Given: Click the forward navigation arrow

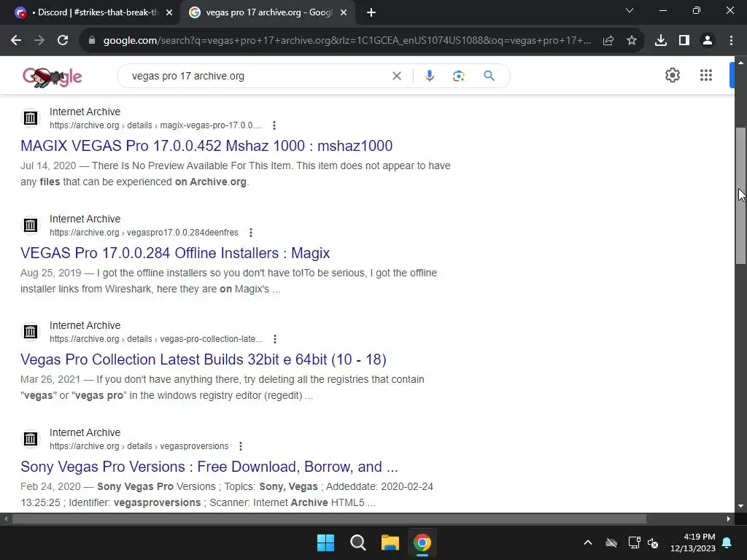Looking at the screenshot, I should pyautogui.click(x=39, y=41).
